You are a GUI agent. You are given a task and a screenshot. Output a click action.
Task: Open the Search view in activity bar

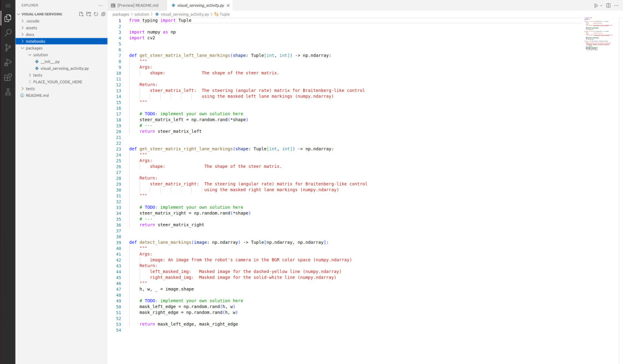[x=8, y=33]
